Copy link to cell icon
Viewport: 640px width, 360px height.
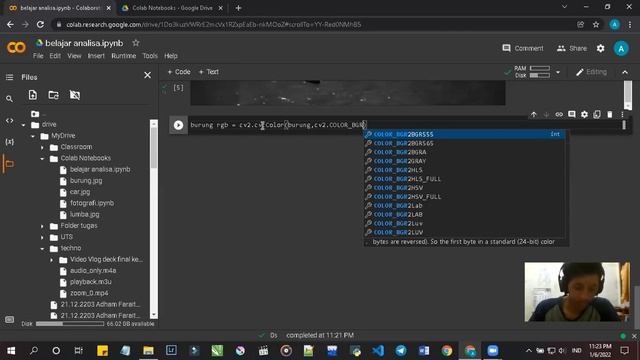(x=559, y=115)
